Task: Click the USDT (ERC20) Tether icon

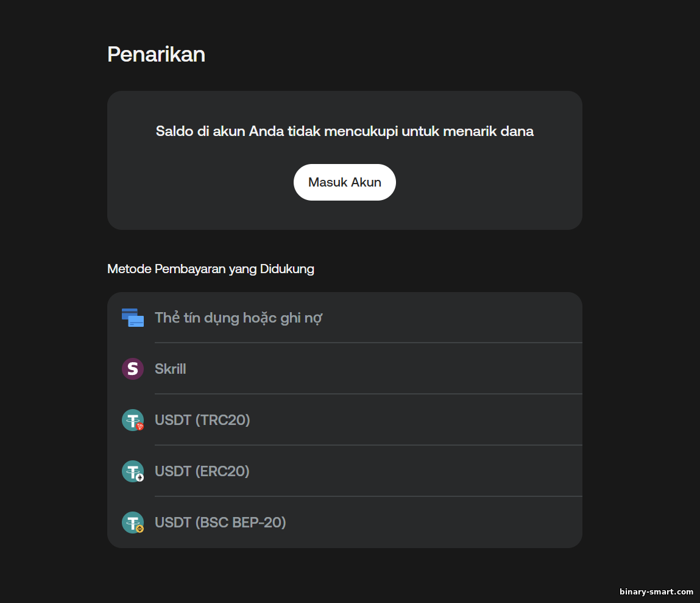Action: [132, 471]
